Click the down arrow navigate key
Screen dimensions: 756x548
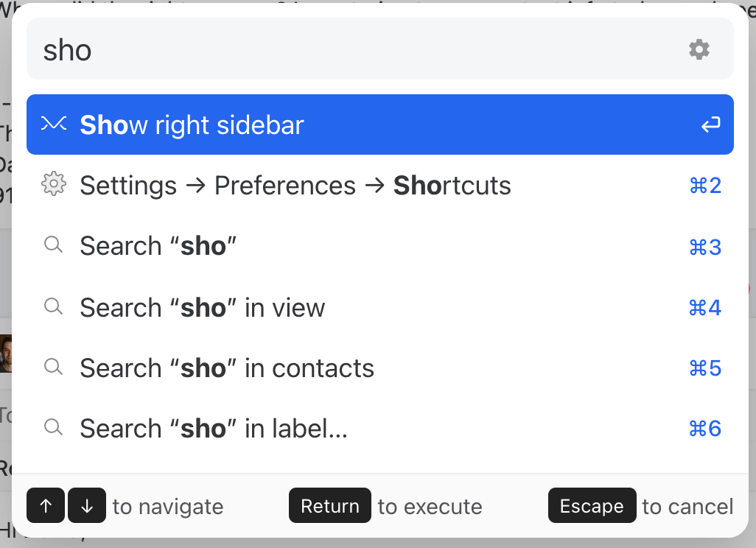coord(87,506)
